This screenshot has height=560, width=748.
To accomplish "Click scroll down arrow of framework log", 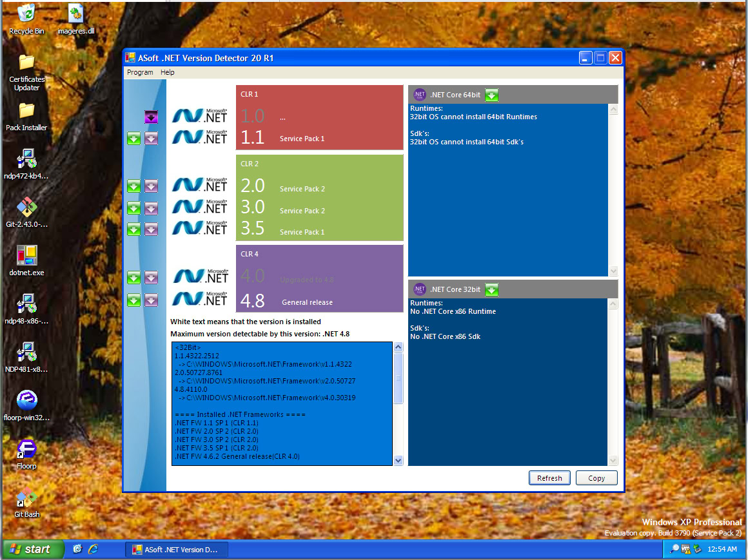I will point(399,460).
